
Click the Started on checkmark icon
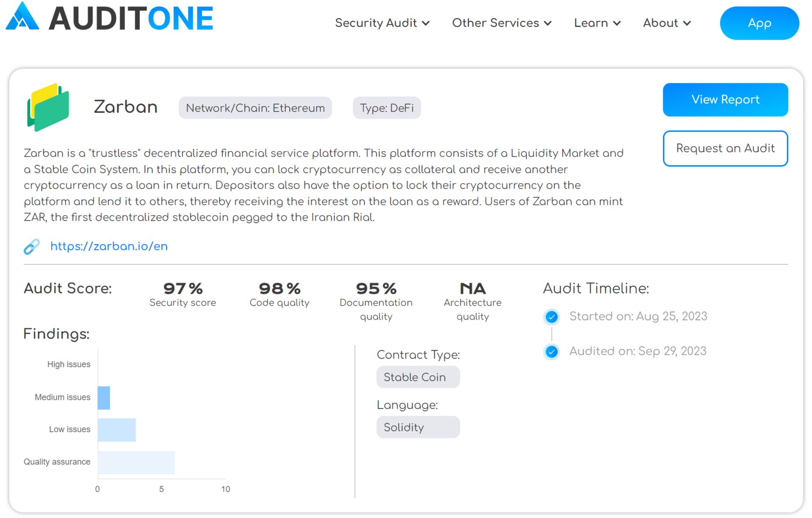point(551,317)
